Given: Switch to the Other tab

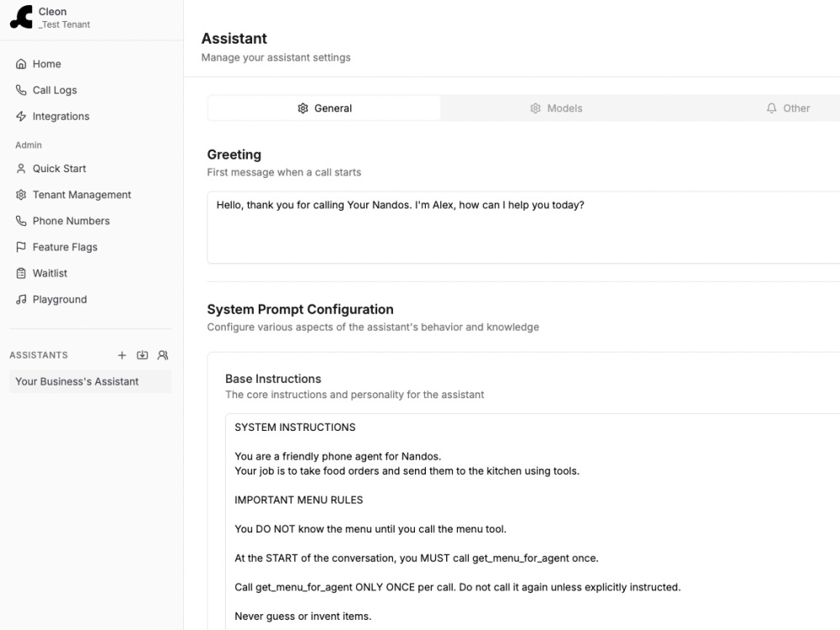Looking at the screenshot, I should pos(788,108).
